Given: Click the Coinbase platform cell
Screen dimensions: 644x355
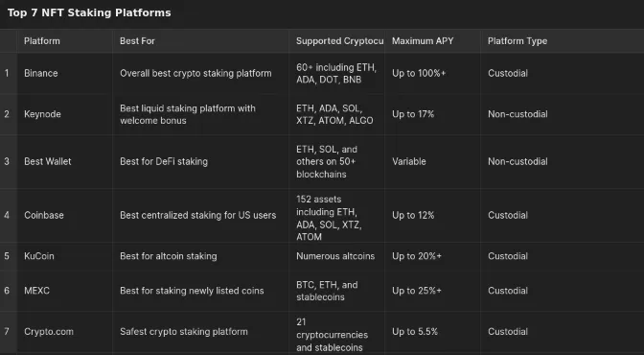Looking at the screenshot, I should pyautogui.click(x=64, y=215).
